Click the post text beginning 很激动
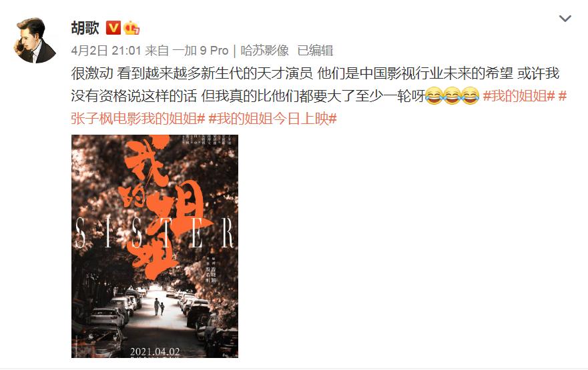 pyautogui.click(x=315, y=85)
